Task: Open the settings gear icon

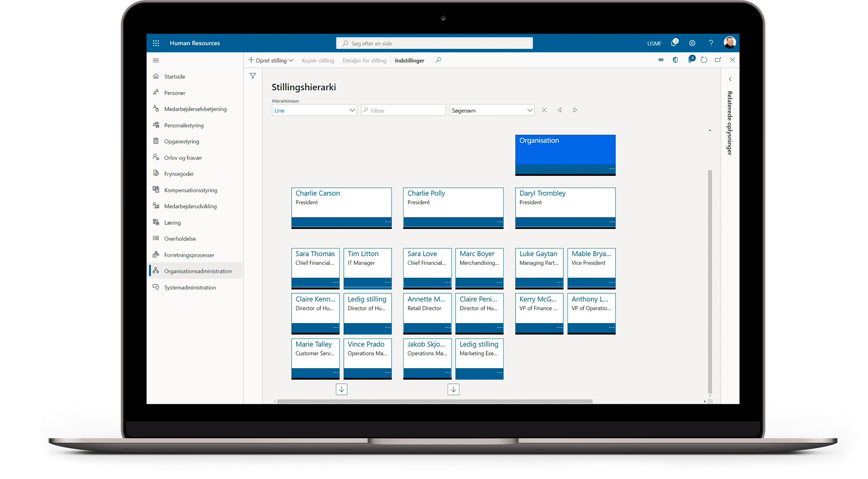Action: [692, 43]
